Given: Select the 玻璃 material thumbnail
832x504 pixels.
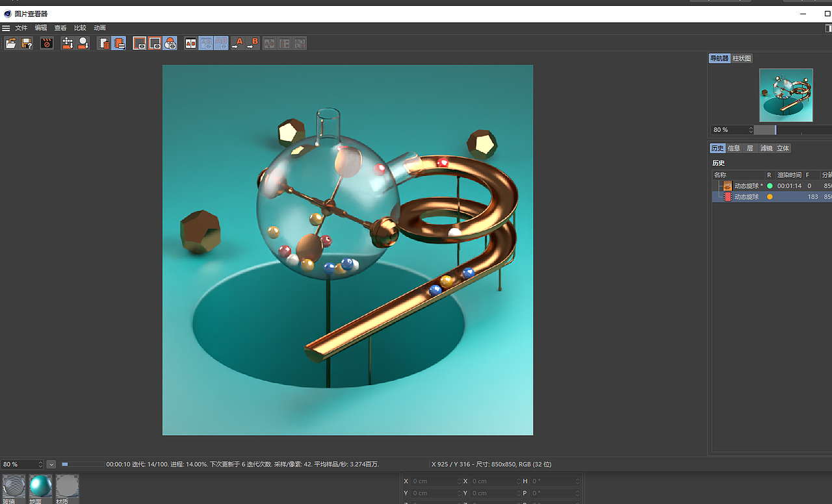Looking at the screenshot, I should [x=14, y=486].
